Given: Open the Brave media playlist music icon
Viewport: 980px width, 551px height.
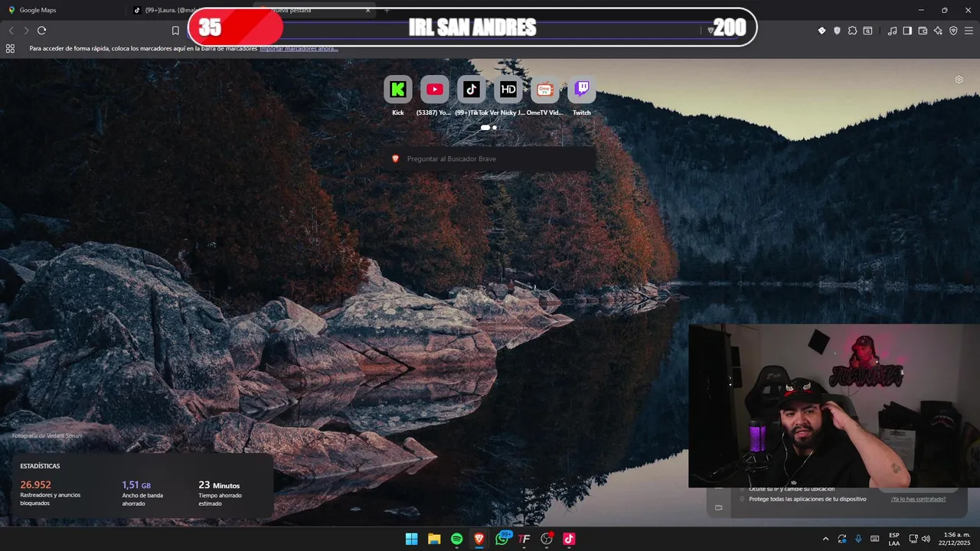Looking at the screenshot, I should click(892, 31).
